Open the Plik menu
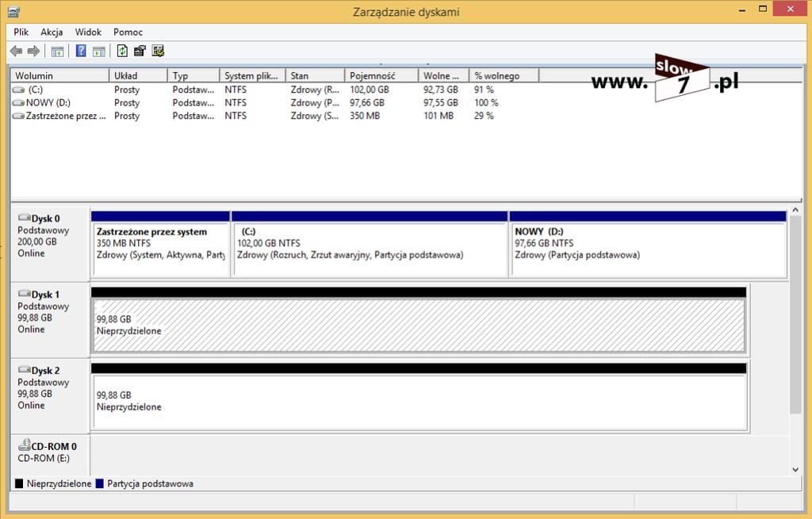This screenshot has width=812, height=519. click(21, 32)
